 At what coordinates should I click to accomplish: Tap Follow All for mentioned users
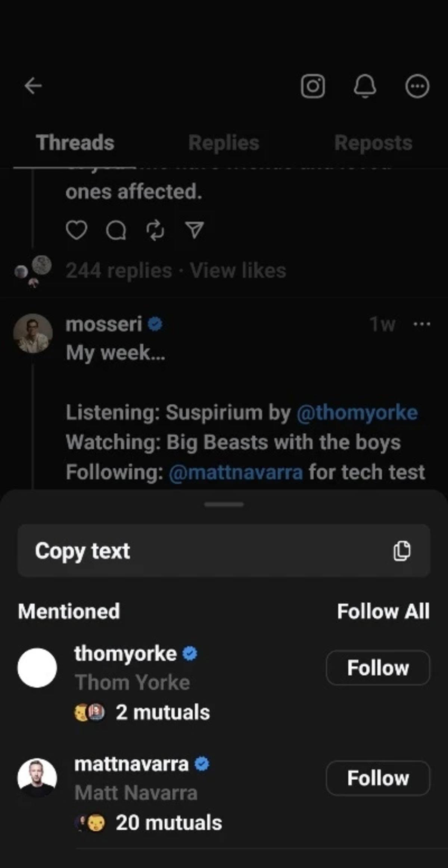[x=383, y=612]
